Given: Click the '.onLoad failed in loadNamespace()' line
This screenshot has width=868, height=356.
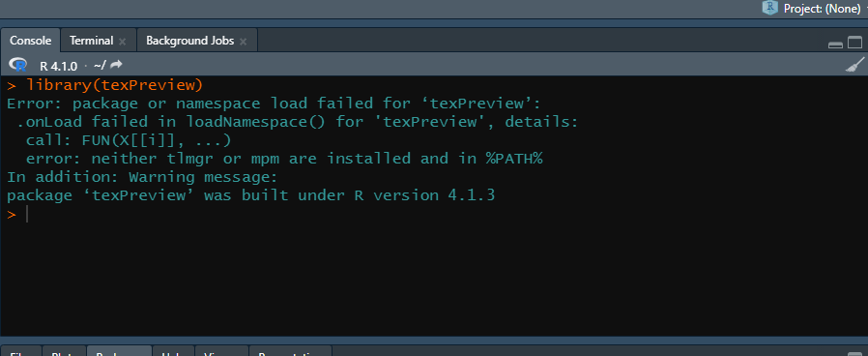Looking at the screenshot, I should pos(298,122).
